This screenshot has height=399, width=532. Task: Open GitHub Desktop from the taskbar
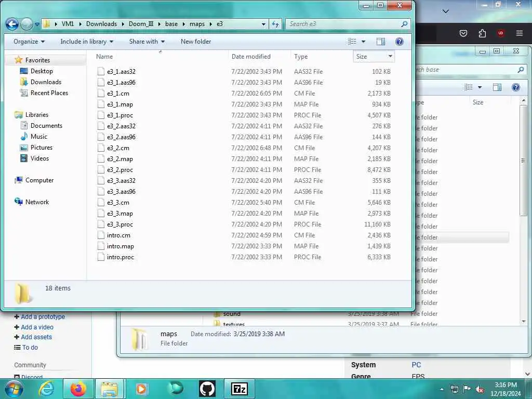(x=207, y=389)
